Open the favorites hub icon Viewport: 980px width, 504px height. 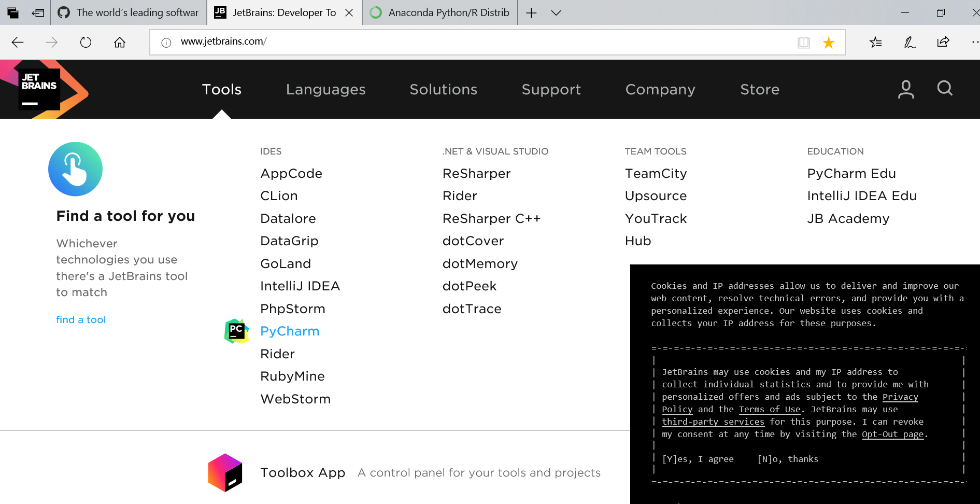[x=875, y=42]
